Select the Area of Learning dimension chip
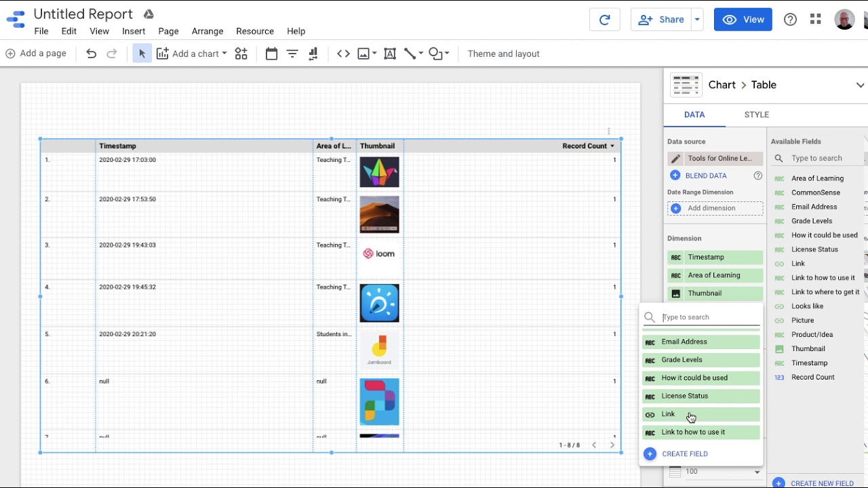The width and height of the screenshot is (868, 488). 715,276
